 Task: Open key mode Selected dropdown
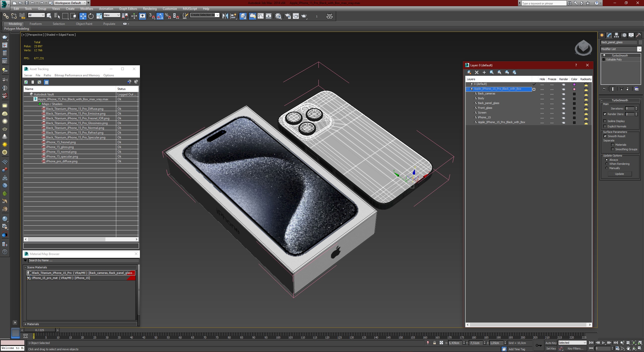tap(572, 343)
